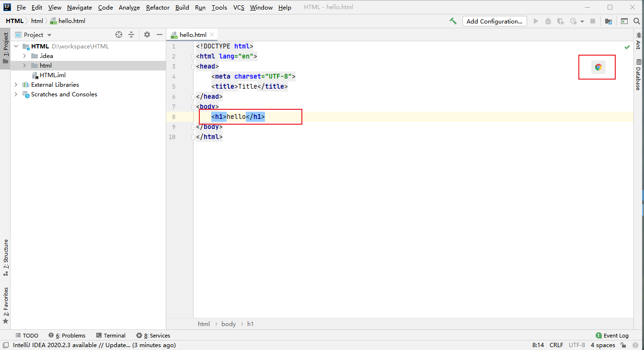Click line number 10 in gutter
The height and width of the screenshot is (350, 644).
click(x=172, y=137)
